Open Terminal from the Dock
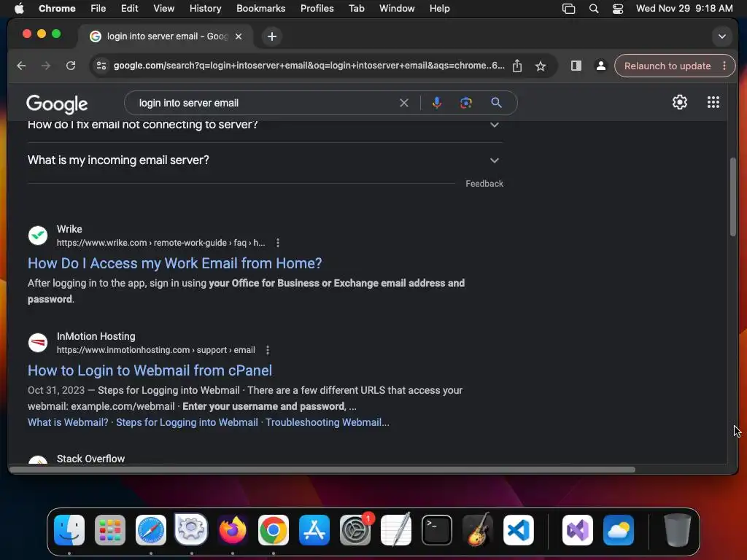This screenshot has height=560, width=747. pos(437,530)
